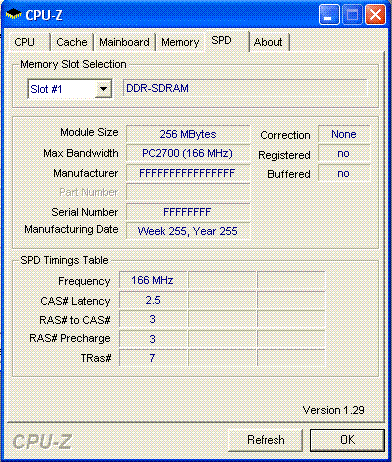Click the CPU-Z title bar text
Viewport: 392px width, 462px height.
(44, 15)
